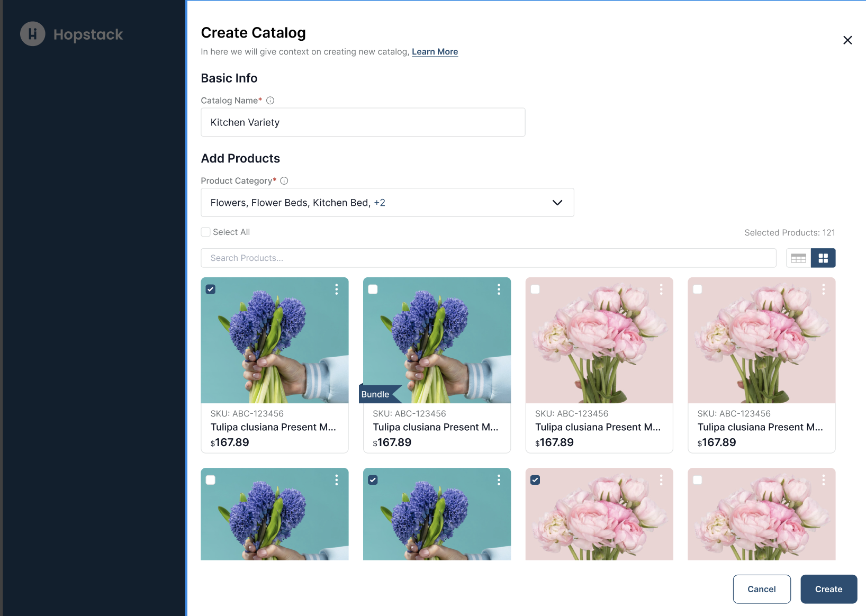Open three-dot menu on Bundle product card
The height and width of the screenshot is (616, 866).
click(499, 289)
